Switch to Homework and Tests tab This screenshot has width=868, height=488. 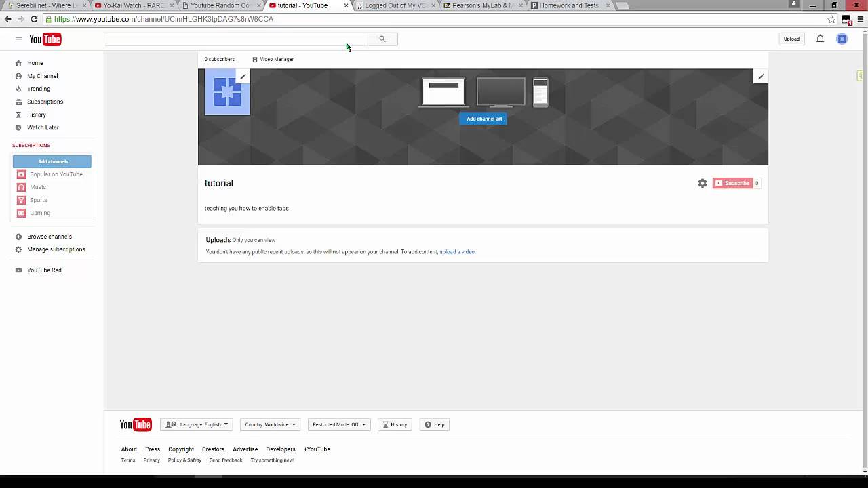point(570,5)
